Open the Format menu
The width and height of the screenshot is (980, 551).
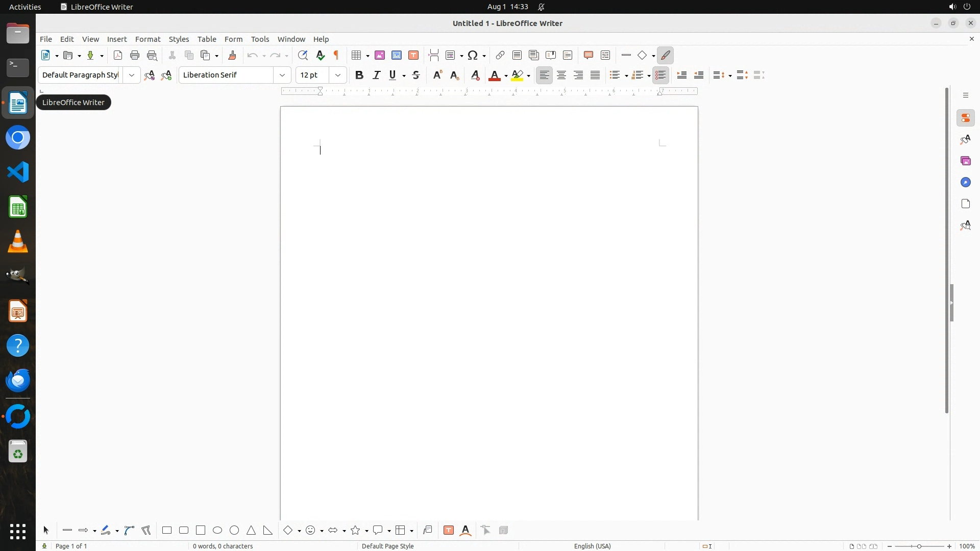click(x=148, y=39)
